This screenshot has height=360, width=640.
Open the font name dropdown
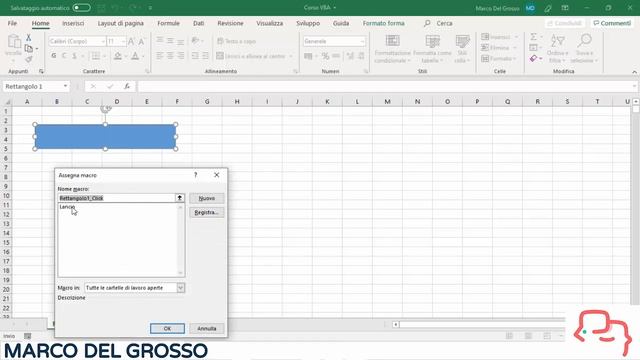102,41
